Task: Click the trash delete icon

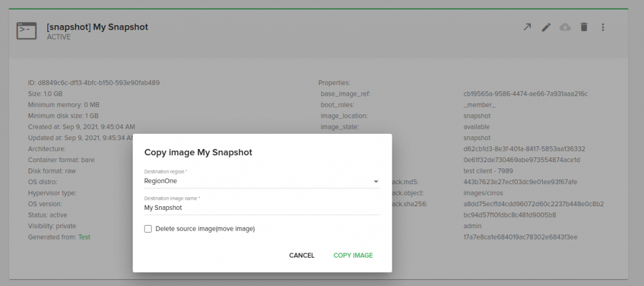Action: pos(584,27)
